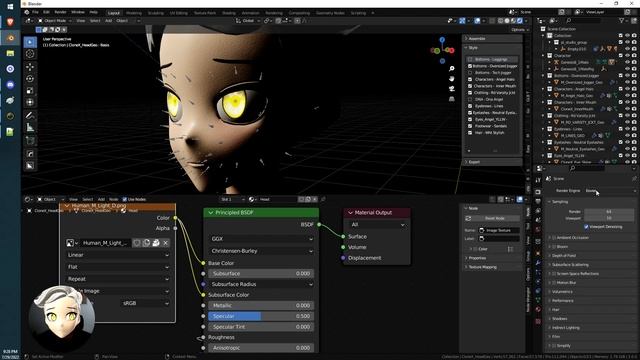This screenshot has width=640, height=360.
Task: Toggle Bottoms - Tech Jogger checkbox
Action: pyautogui.click(x=470, y=73)
